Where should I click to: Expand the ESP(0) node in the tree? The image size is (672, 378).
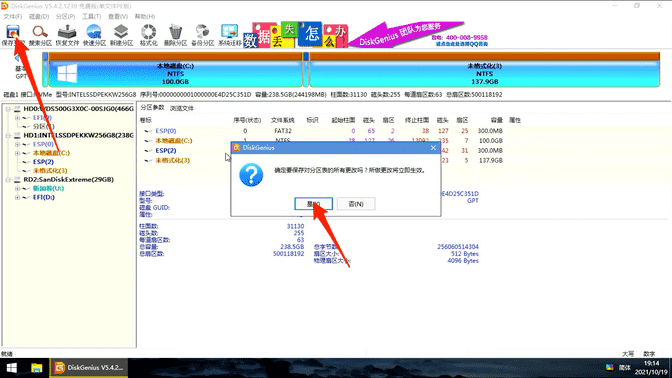17,144
